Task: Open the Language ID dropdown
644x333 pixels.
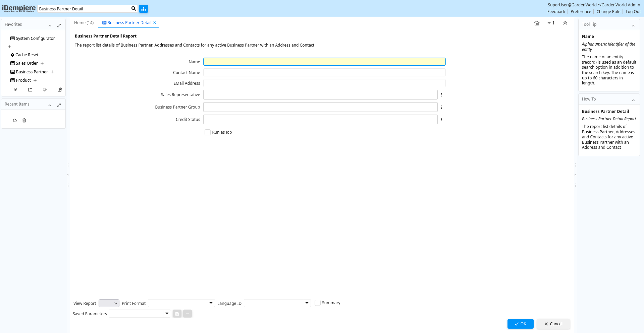Action: click(x=307, y=303)
